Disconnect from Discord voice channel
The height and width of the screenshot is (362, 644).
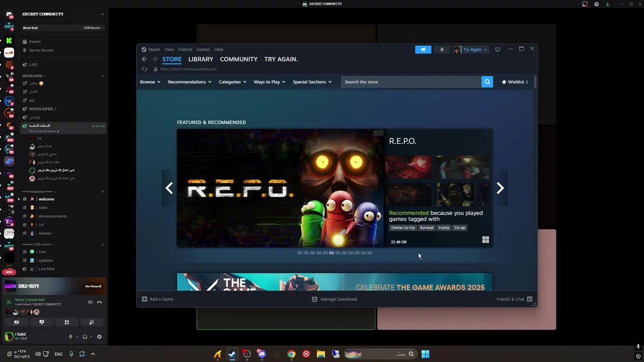[100, 302]
